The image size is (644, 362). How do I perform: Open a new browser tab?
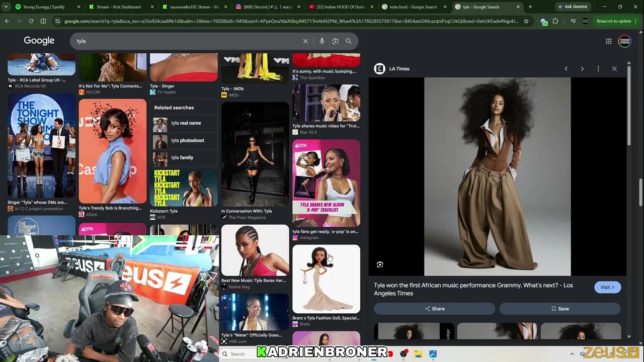tap(530, 7)
